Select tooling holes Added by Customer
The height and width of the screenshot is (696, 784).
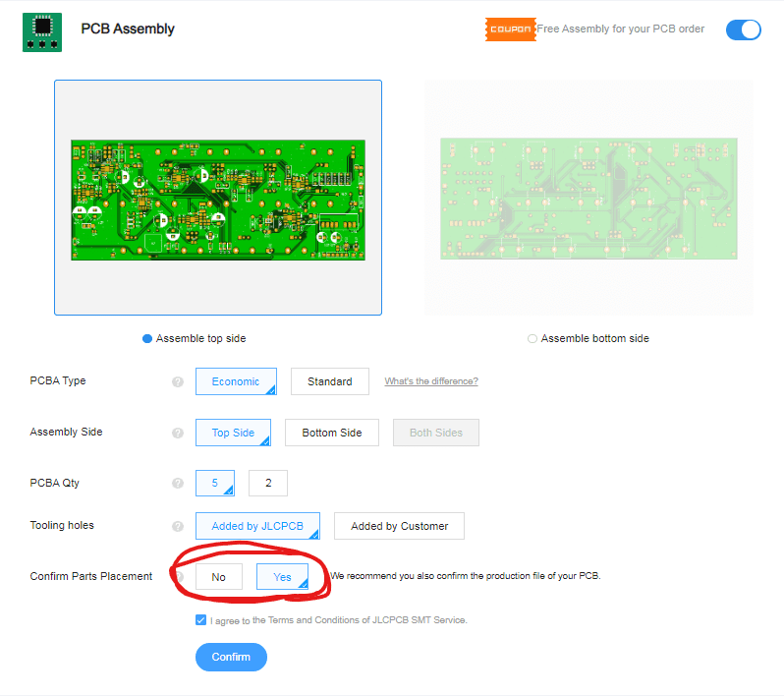click(399, 526)
